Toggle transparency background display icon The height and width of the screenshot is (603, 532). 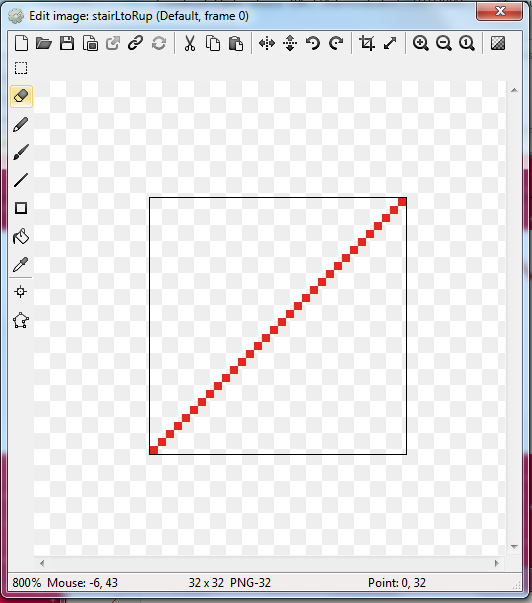(x=498, y=43)
